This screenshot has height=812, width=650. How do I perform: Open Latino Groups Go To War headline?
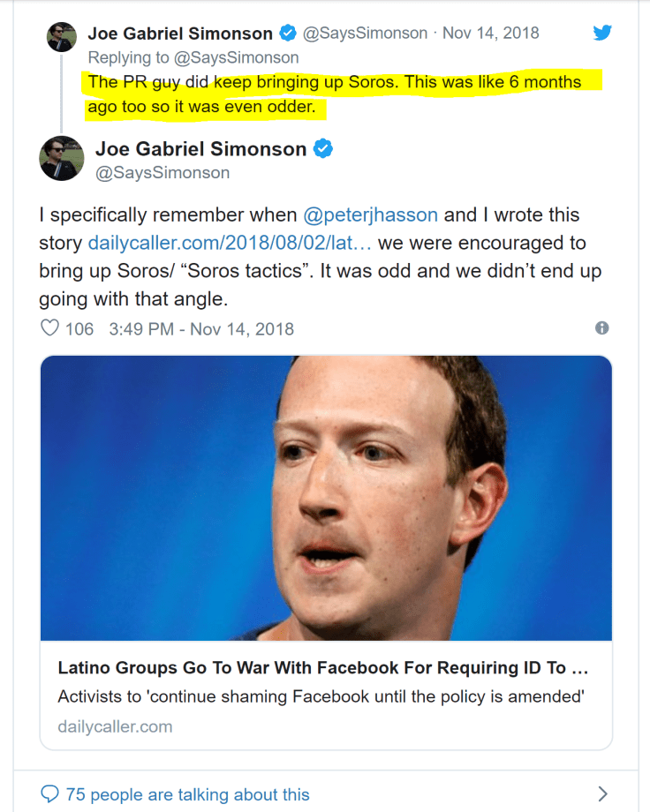(323, 667)
